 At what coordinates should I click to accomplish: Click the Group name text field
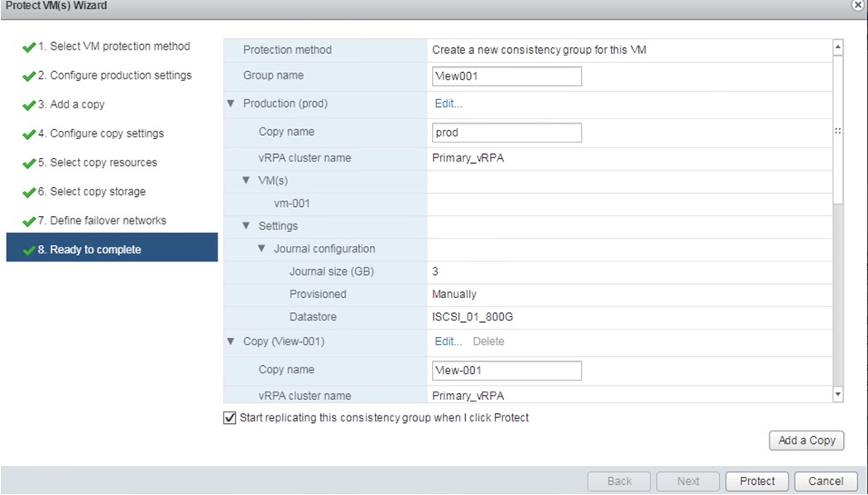tap(506, 76)
